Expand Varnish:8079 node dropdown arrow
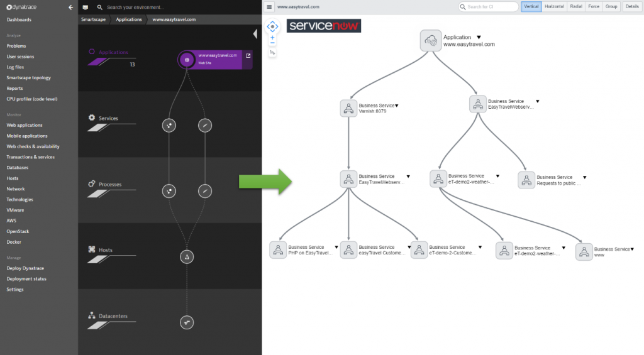644x355 pixels. pyautogui.click(x=396, y=106)
